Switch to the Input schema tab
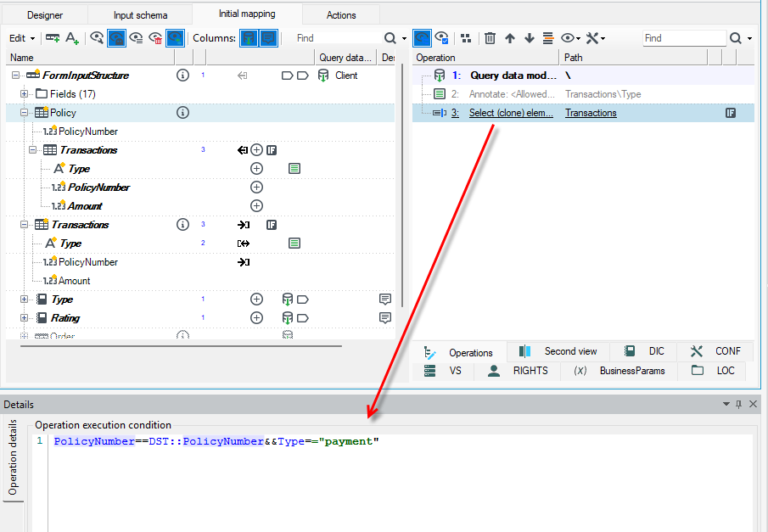This screenshot has width=768, height=532. click(x=141, y=15)
